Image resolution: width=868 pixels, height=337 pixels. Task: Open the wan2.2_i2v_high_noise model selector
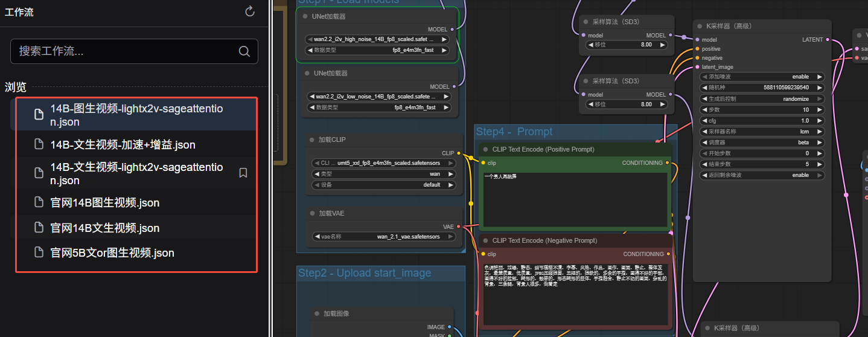pyautogui.click(x=377, y=39)
